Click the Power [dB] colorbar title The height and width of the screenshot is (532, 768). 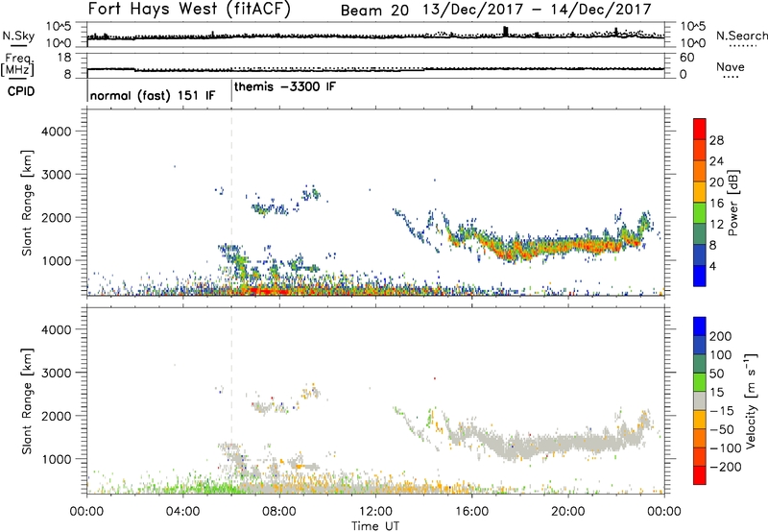click(x=732, y=203)
